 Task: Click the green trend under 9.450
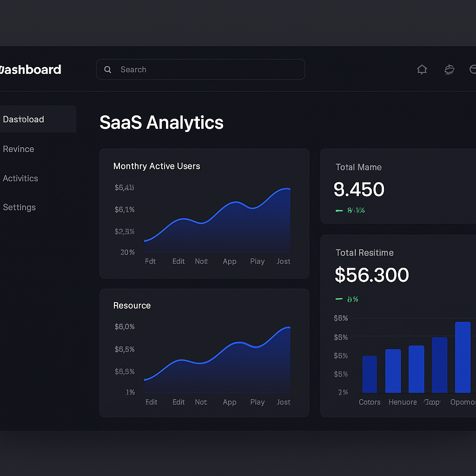[350, 211]
